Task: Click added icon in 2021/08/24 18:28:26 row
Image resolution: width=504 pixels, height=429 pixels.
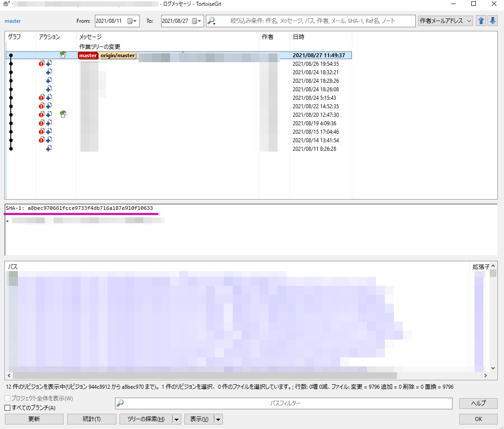Action: pyautogui.click(x=49, y=81)
